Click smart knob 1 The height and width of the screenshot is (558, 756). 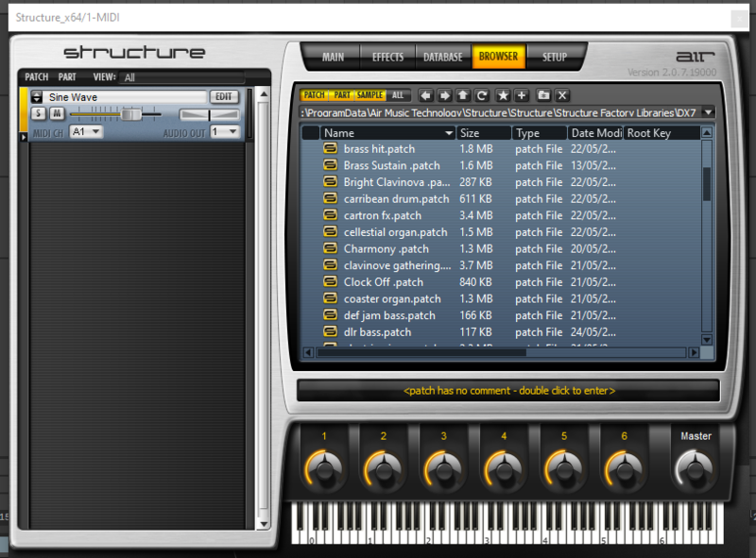[324, 468]
